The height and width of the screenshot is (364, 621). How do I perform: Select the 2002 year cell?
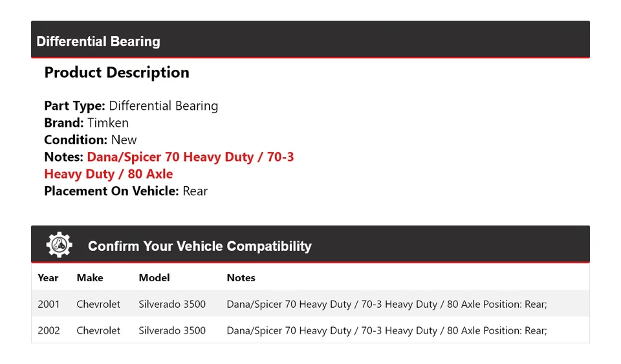[49, 330]
